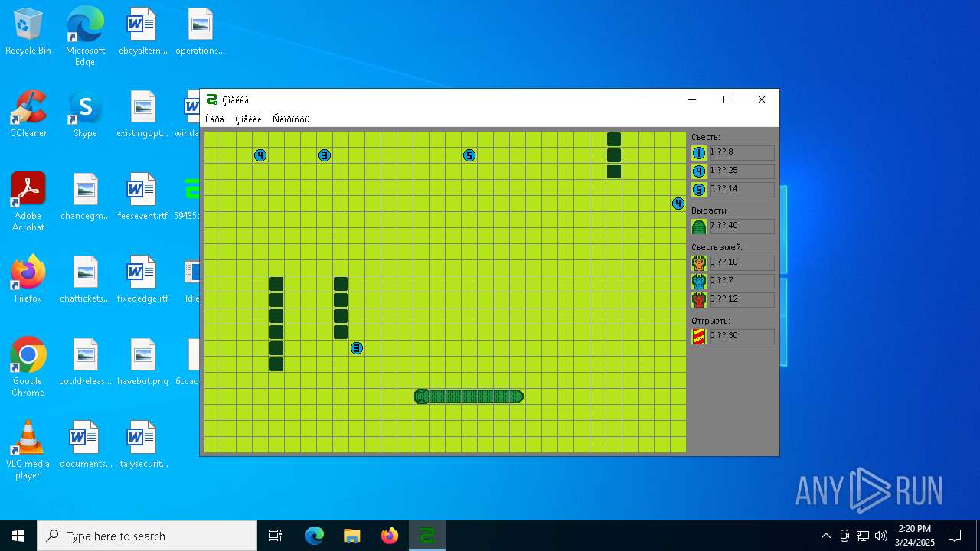Image resolution: width=980 pixels, height=551 pixels.
Task: Show hidden system tray icons
Action: 825,536
